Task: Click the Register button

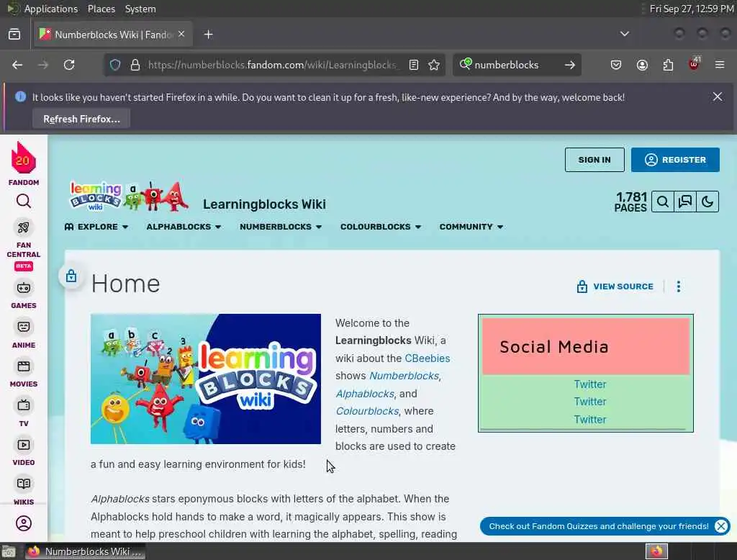Action: click(x=675, y=160)
